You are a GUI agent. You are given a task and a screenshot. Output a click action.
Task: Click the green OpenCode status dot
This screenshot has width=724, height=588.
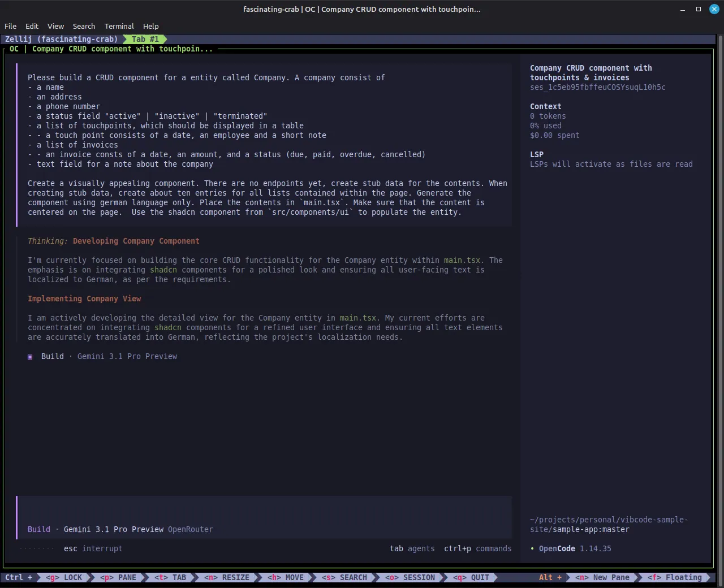point(532,549)
